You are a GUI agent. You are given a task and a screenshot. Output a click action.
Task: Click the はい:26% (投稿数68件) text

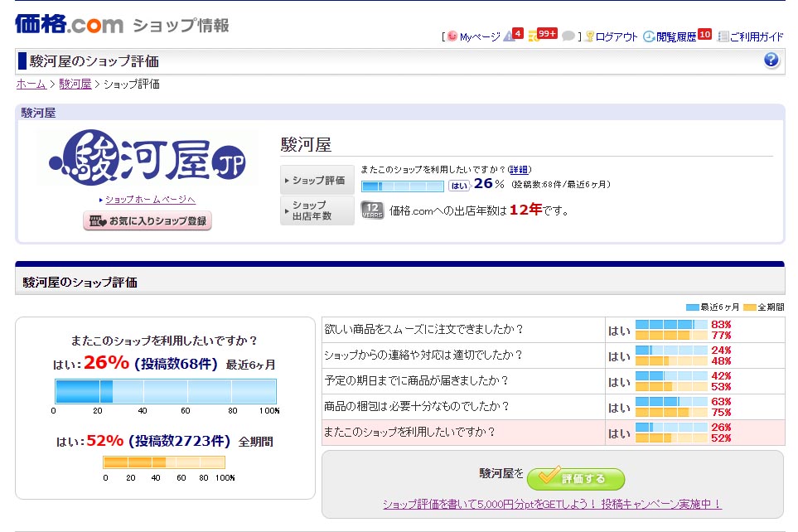tap(135, 363)
